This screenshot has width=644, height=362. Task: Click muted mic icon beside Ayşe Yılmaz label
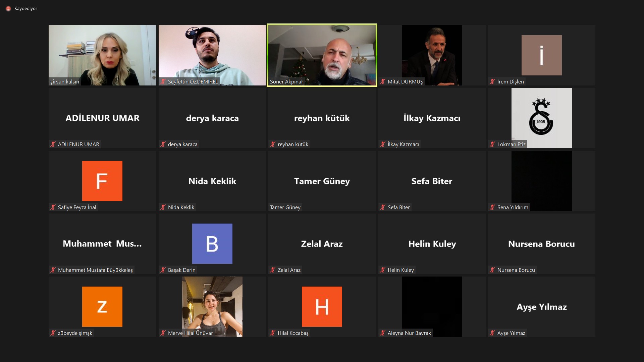492,333
